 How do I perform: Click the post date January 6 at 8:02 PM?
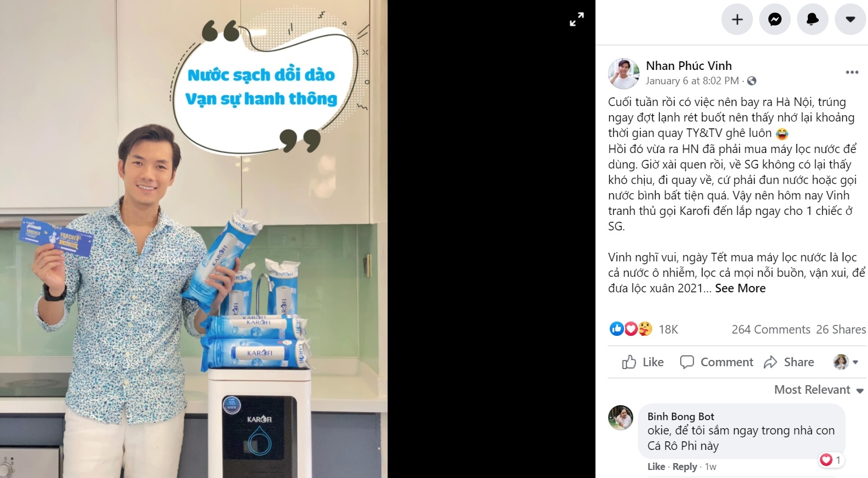click(x=692, y=81)
